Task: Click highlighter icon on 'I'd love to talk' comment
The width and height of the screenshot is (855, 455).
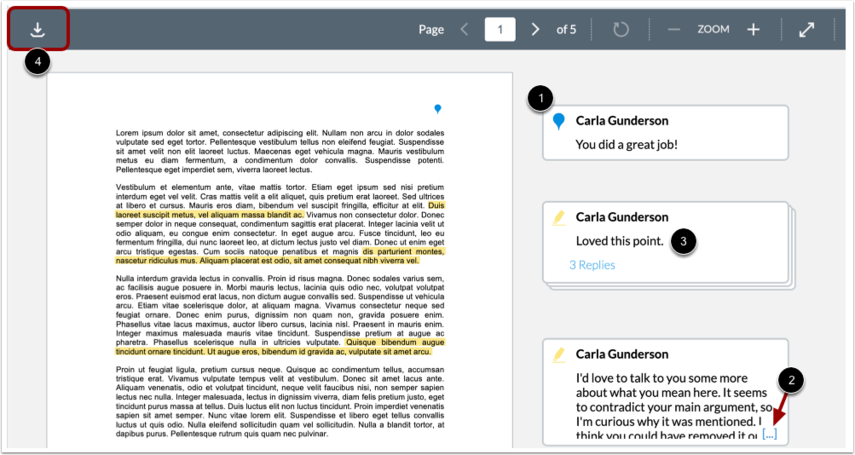Action: (x=558, y=356)
